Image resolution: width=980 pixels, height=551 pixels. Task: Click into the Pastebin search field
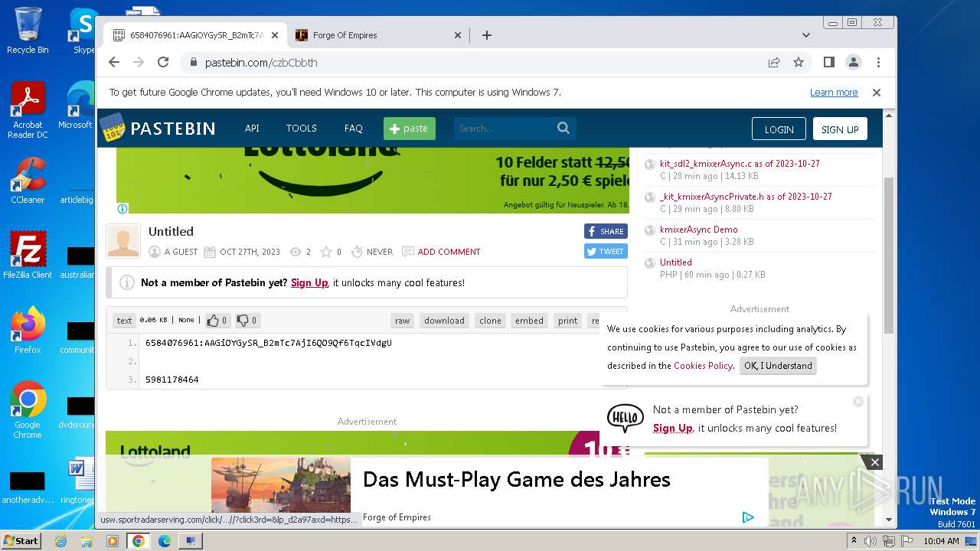[x=505, y=129]
